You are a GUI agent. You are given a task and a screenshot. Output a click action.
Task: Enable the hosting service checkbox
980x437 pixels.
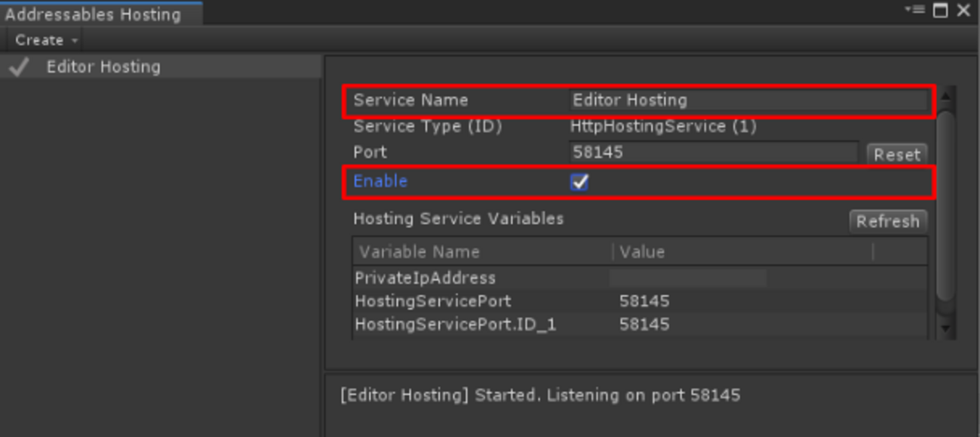point(578,181)
